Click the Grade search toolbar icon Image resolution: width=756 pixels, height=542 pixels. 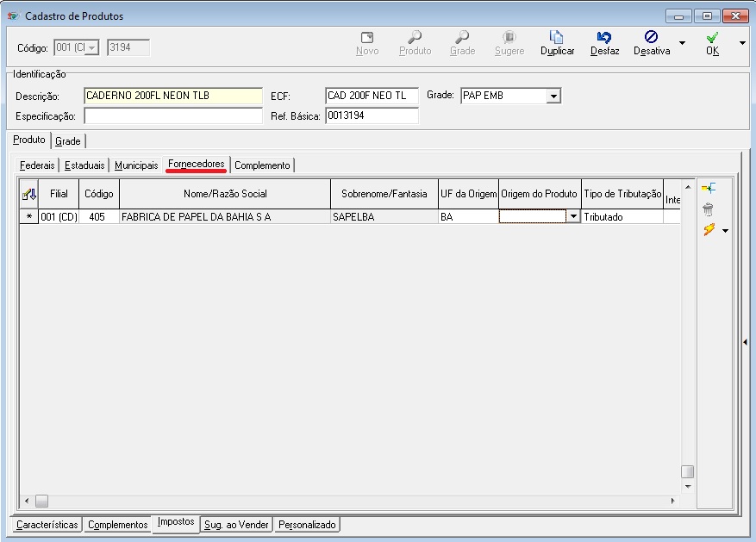tap(462, 37)
